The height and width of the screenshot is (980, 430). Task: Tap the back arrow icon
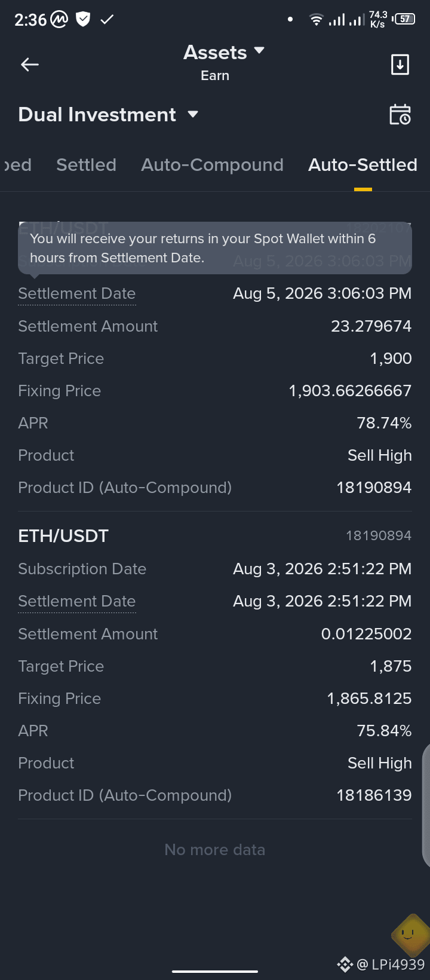[x=30, y=65]
